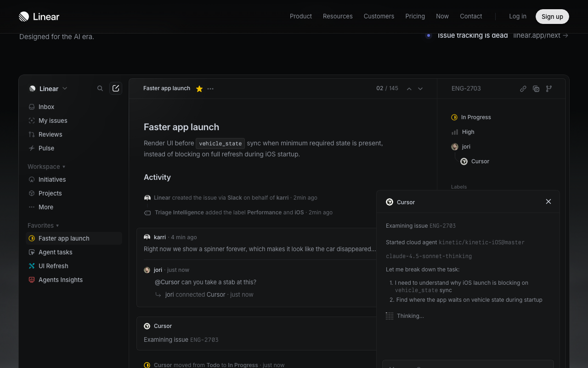The height and width of the screenshot is (368, 588).
Task: Open Inbox in the sidebar
Action: coord(73,107)
